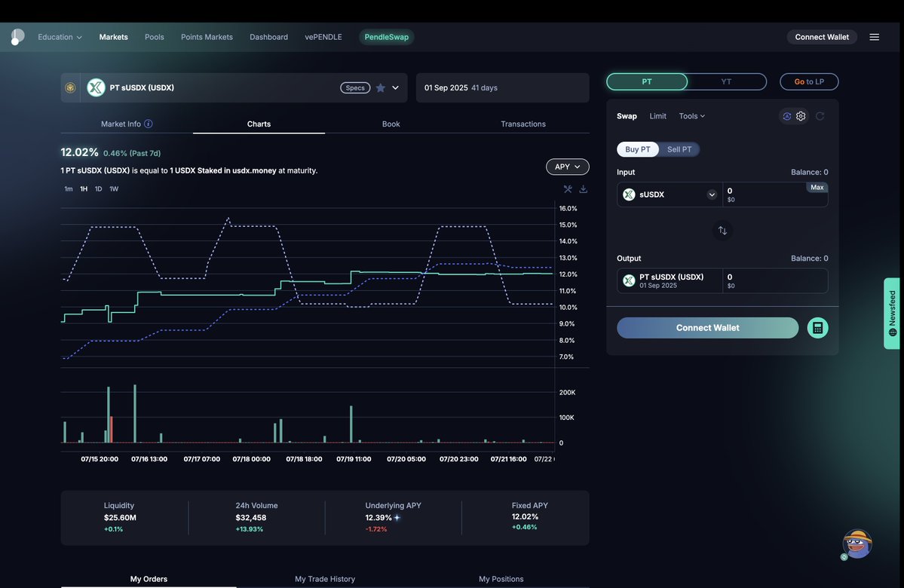Screen dimensions: 904x588
Task: Open the Market Info tooltip icon
Action: point(149,124)
